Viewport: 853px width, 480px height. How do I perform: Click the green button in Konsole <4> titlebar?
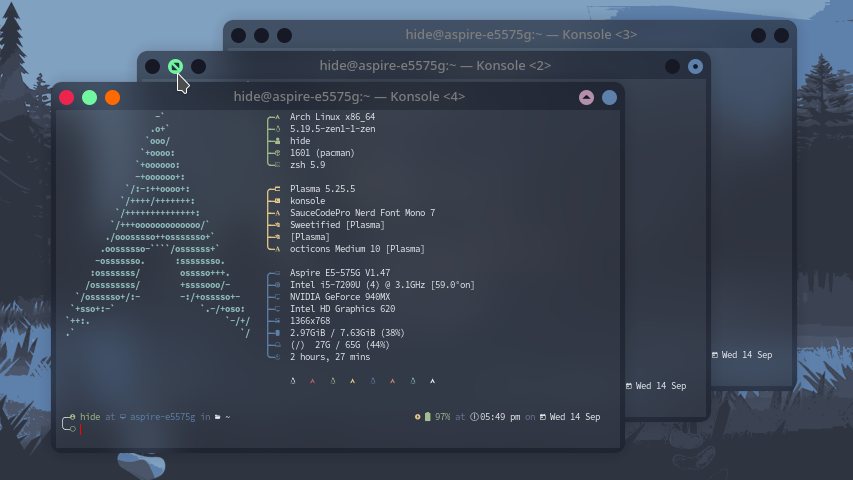(89, 97)
